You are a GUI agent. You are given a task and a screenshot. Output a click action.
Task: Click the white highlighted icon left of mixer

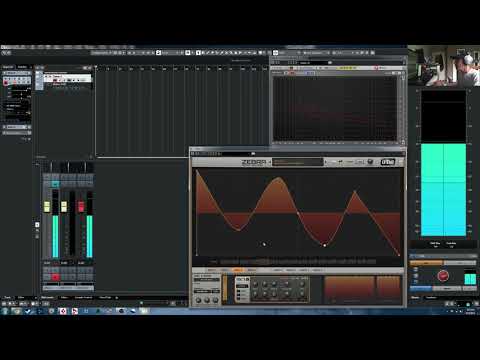click(x=37, y=225)
